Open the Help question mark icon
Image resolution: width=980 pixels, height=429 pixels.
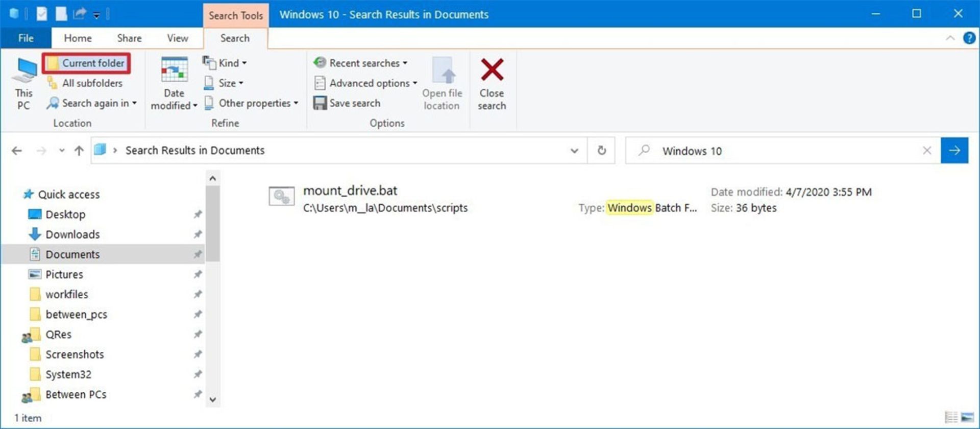point(969,38)
